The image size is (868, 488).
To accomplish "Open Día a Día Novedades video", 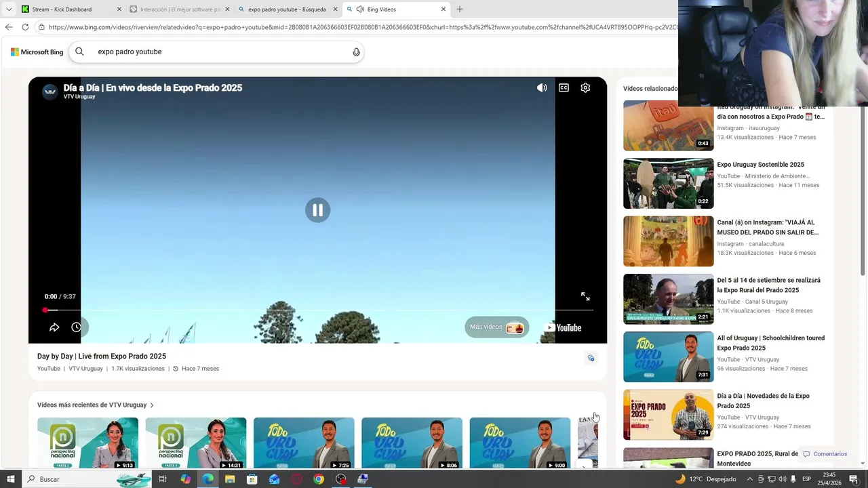I will pos(763,401).
